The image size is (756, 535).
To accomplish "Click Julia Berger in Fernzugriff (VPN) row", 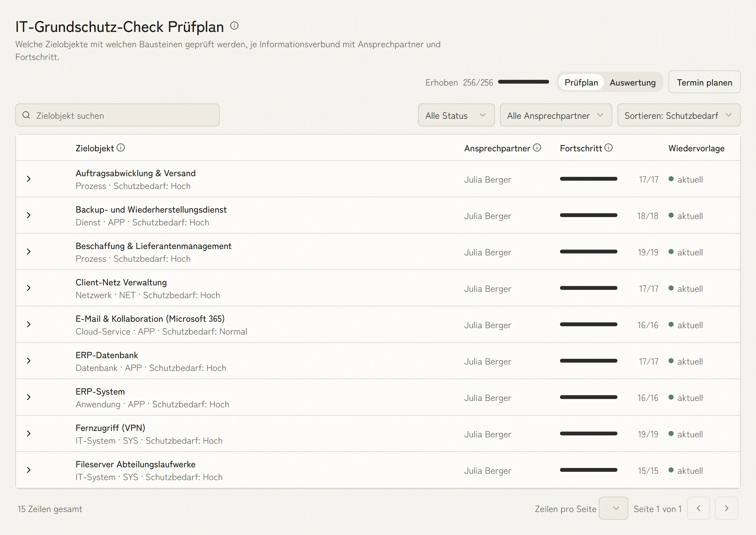I will click(488, 434).
